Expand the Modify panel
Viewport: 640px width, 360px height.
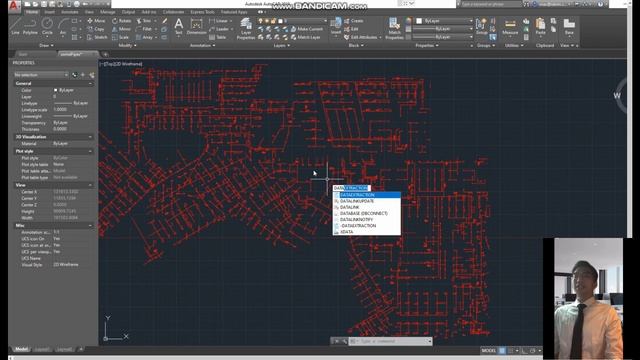(127, 45)
